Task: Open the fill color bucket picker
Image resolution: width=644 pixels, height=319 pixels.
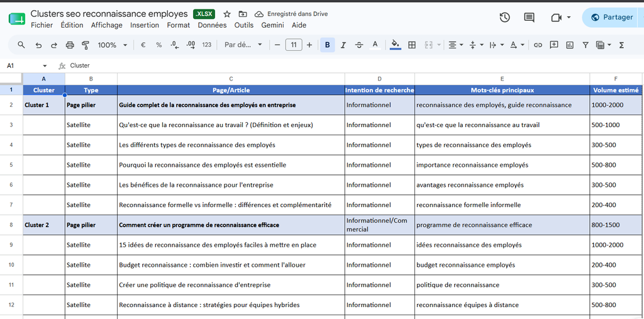Action: 395,45
